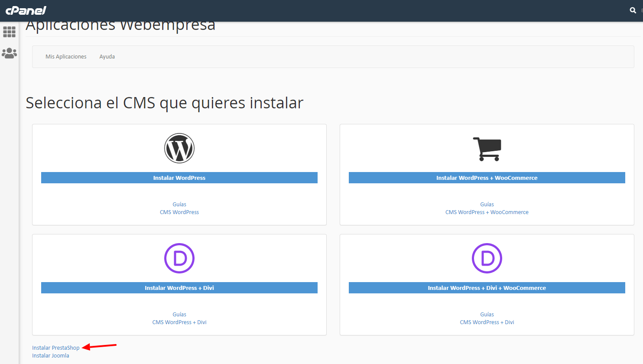The width and height of the screenshot is (643, 364).
Task: Open the Ayuda tab
Action: tap(107, 57)
